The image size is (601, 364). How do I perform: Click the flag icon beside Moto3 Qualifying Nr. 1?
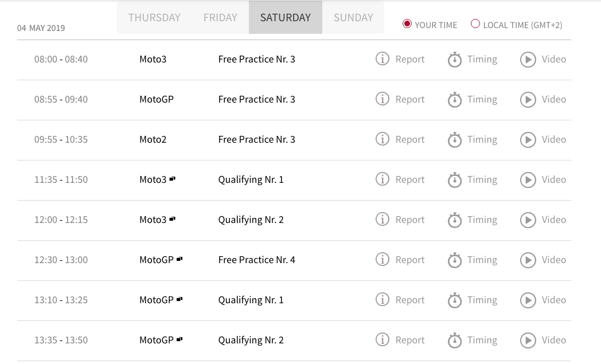pos(172,179)
